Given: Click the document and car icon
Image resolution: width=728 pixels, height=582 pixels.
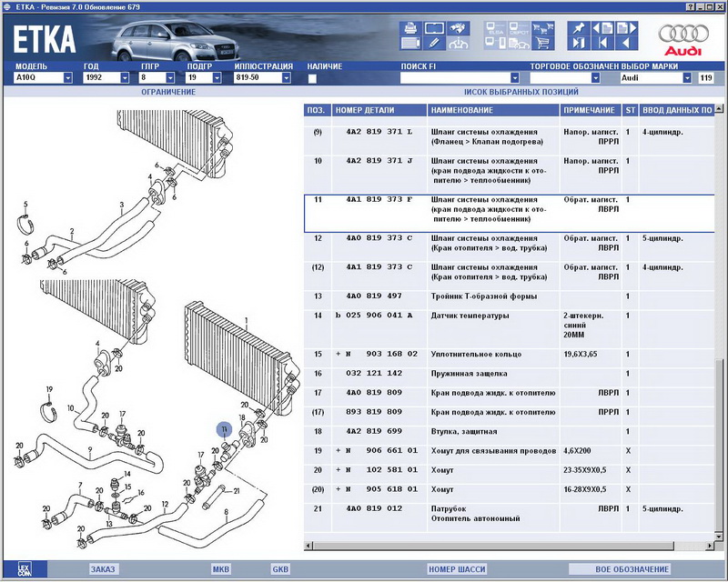Looking at the screenshot, I should click(519, 43).
